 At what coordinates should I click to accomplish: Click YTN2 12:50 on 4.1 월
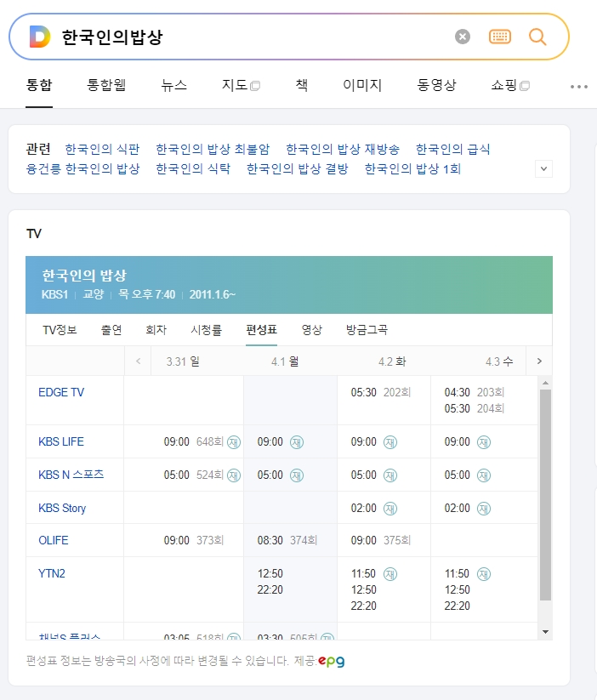pyautogui.click(x=270, y=573)
